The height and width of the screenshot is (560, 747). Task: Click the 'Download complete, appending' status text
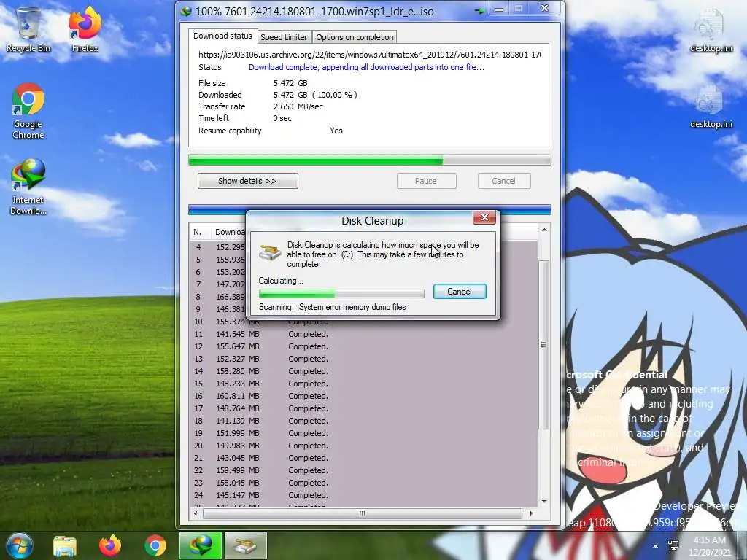pos(366,67)
